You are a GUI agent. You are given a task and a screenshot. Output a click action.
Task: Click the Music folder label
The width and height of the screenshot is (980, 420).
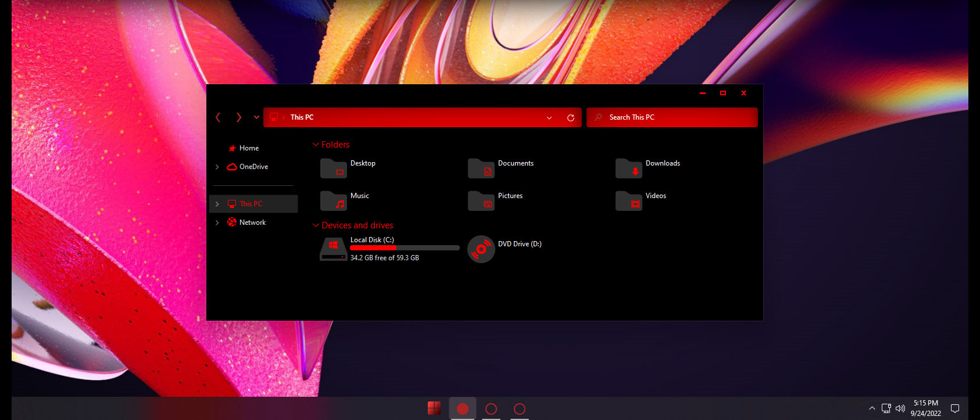point(359,196)
